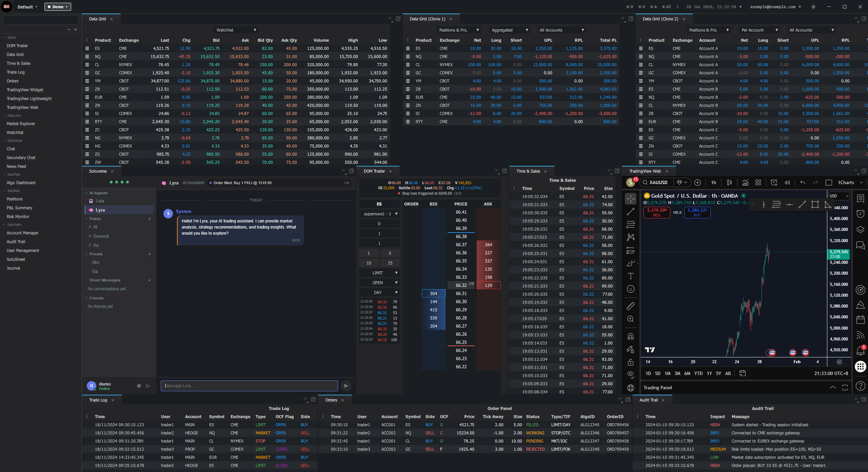
Task: Open the TradingView object tree panel
Action: click(x=860, y=229)
